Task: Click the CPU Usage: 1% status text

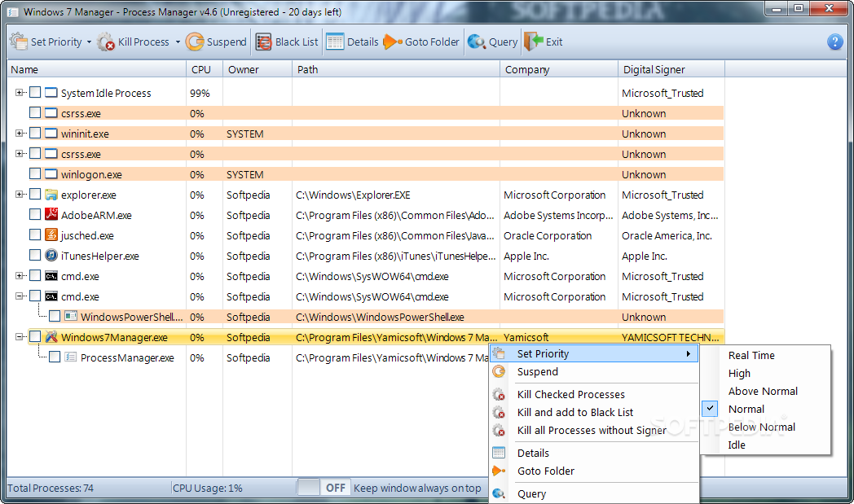Action: 208,489
